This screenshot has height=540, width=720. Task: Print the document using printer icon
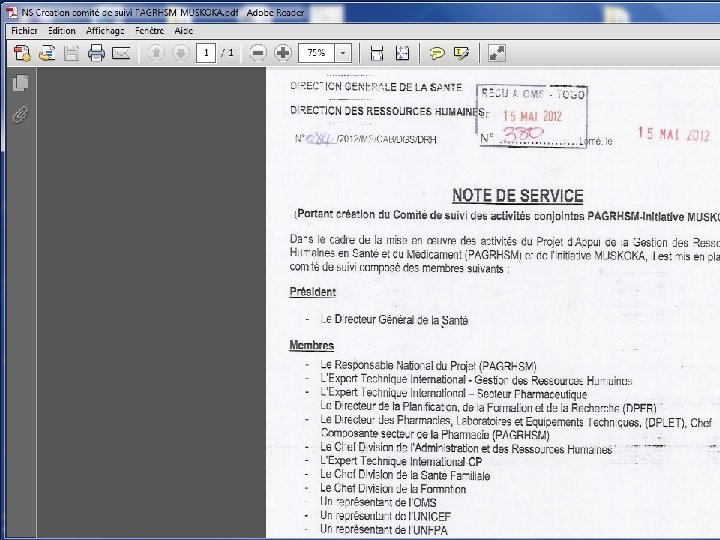point(96,53)
